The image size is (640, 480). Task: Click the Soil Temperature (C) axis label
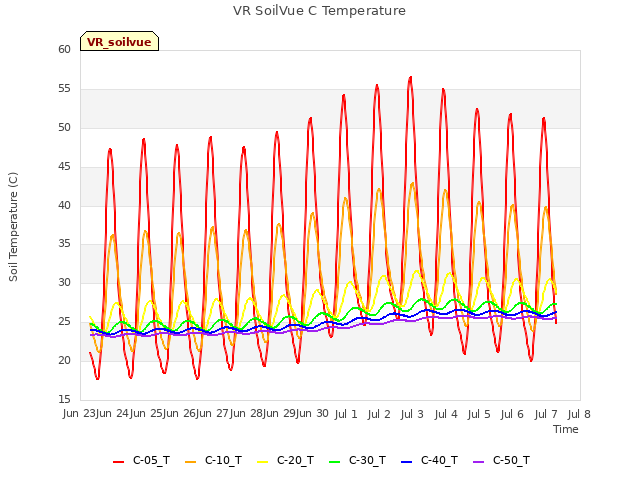tap(13, 227)
